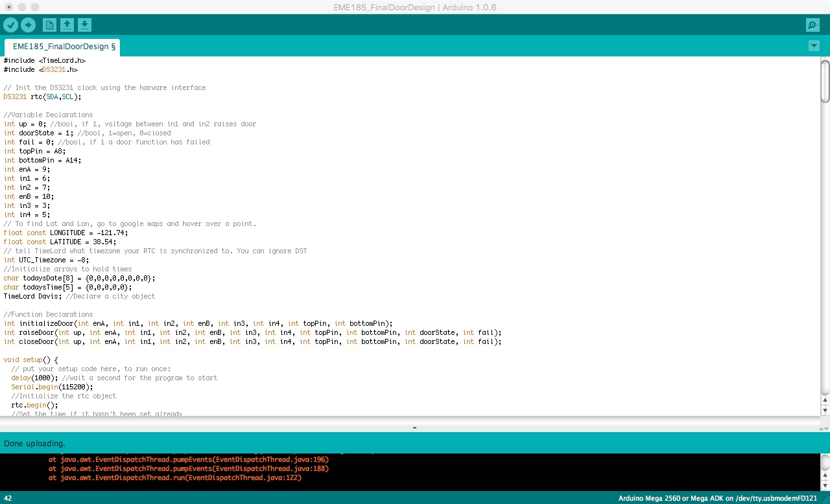Click the "void setup() {" line
830x504 pixels.
30,360
